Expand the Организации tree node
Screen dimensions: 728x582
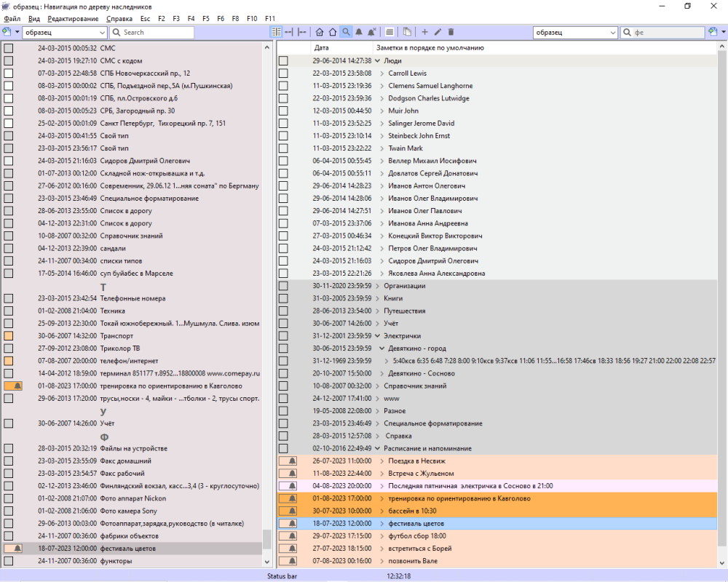377,286
